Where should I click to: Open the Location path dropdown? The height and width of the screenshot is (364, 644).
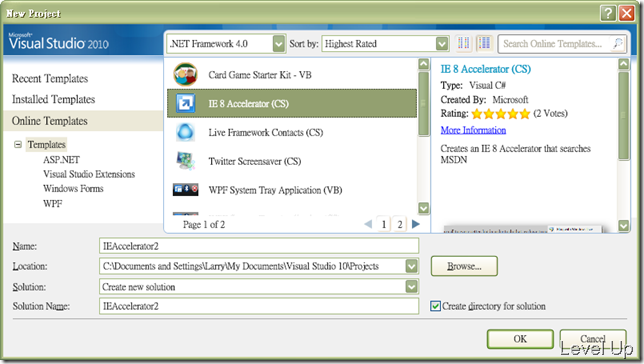click(411, 266)
